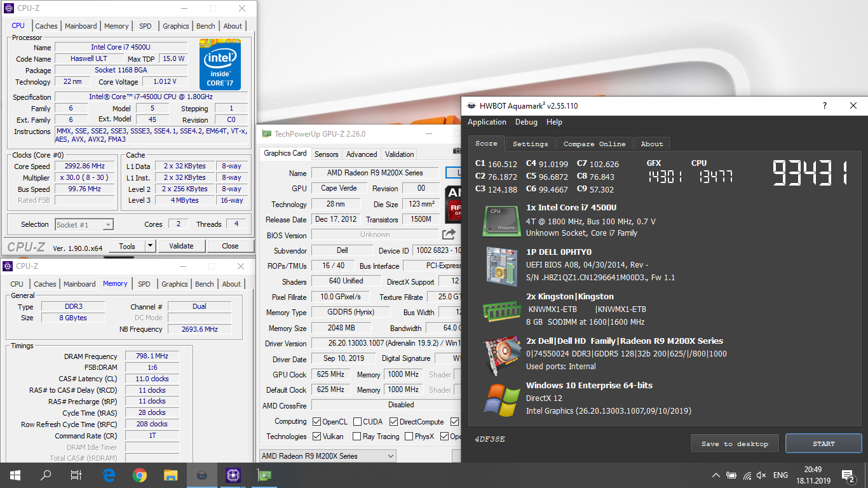Click the Name field Intel Core i7 4500U

pyautogui.click(x=121, y=47)
